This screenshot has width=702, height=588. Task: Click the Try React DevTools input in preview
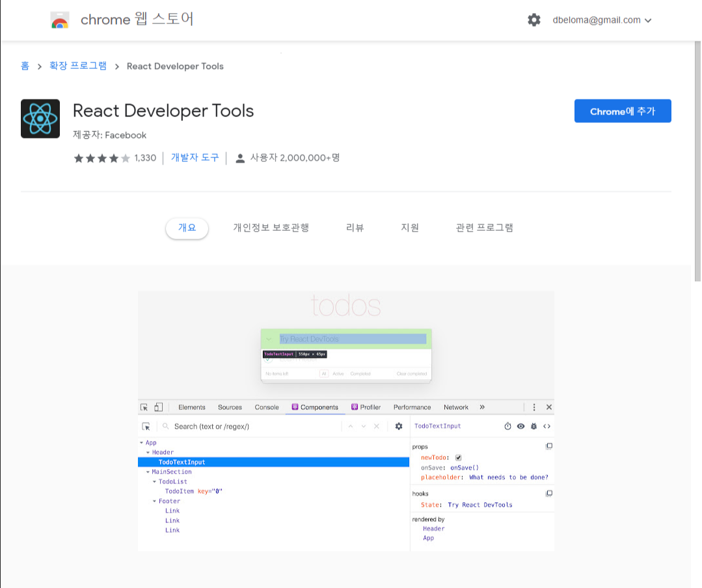[x=353, y=339]
